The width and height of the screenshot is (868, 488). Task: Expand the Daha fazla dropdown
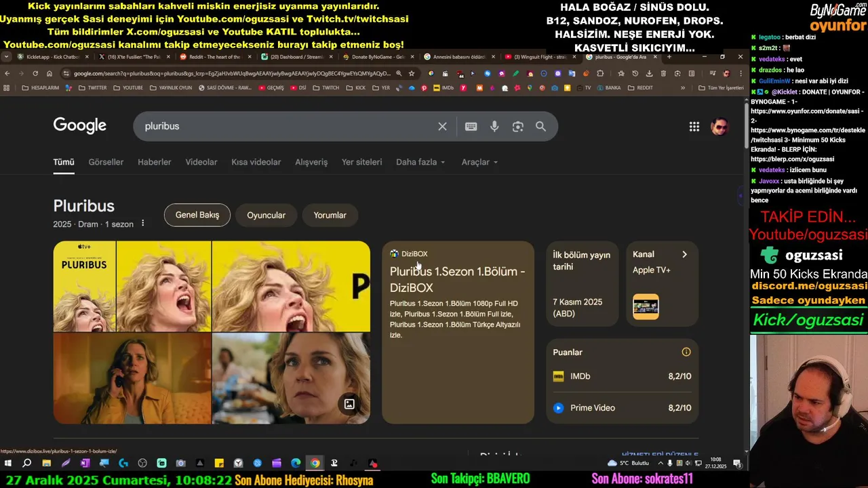pyautogui.click(x=420, y=162)
